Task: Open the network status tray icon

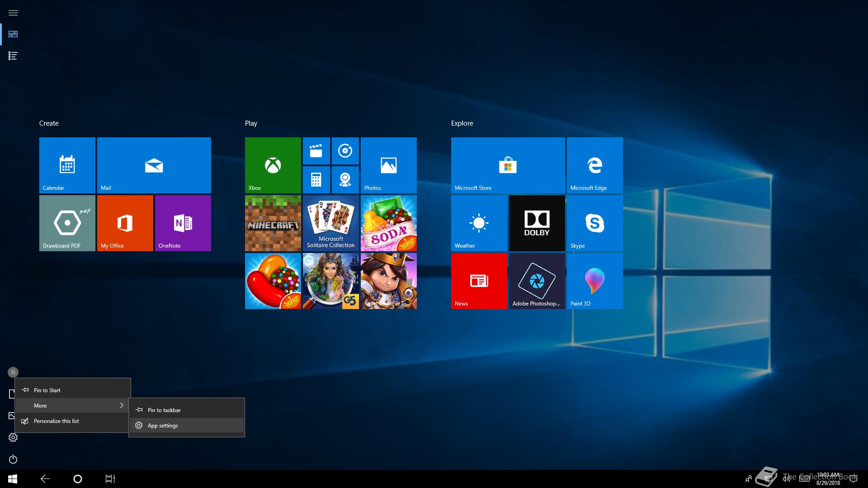Action: (x=768, y=479)
